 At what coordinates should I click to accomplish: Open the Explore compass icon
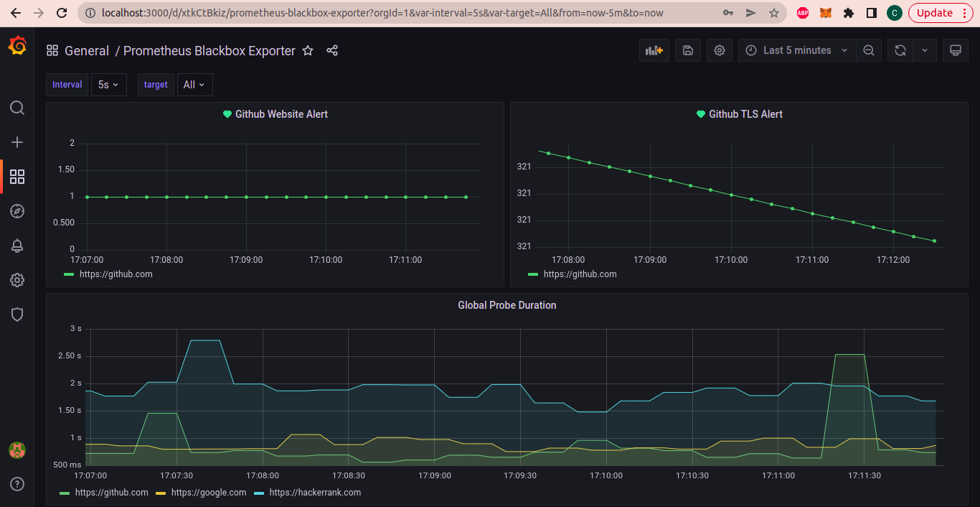pyautogui.click(x=17, y=211)
